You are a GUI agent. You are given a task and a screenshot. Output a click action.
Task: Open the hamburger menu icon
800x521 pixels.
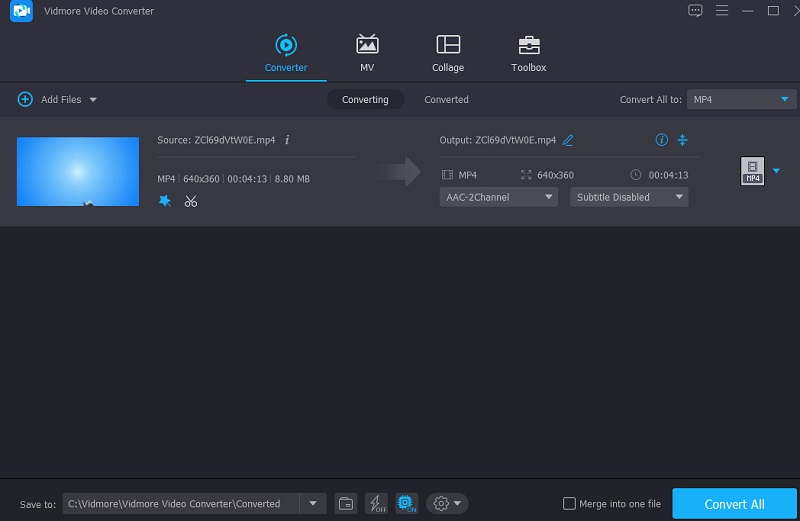(721, 10)
